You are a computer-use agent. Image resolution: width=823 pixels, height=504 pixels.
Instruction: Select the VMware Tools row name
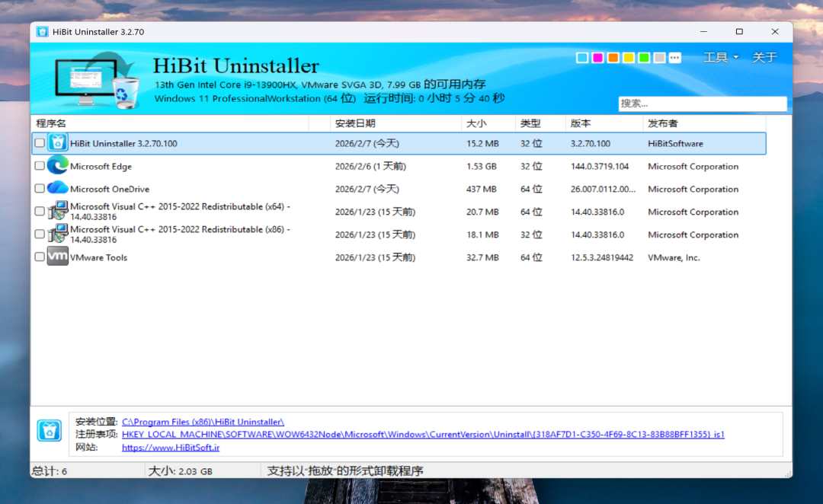(98, 257)
